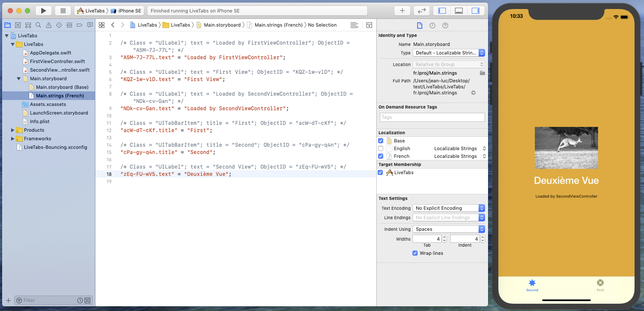The height and width of the screenshot is (311, 644).
Task: Uncheck Base localization checkbox
Action: pyautogui.click(x=381, y=141)
